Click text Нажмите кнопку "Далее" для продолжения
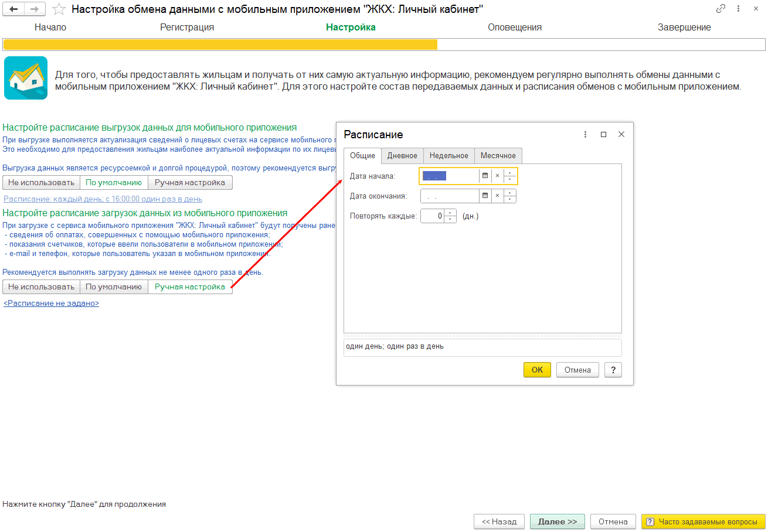Image resolution: width=768 pixels, height=532 pixels. [x=84, y=504]
